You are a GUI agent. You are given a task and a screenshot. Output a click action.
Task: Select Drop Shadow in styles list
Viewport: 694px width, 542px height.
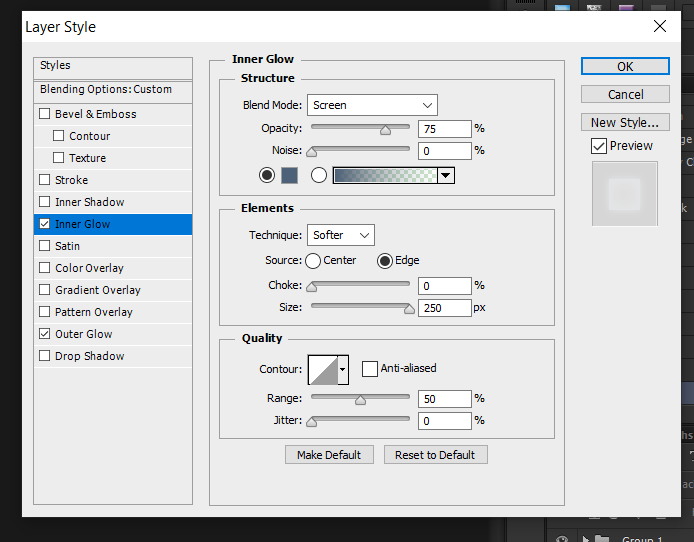coord(89,356)
